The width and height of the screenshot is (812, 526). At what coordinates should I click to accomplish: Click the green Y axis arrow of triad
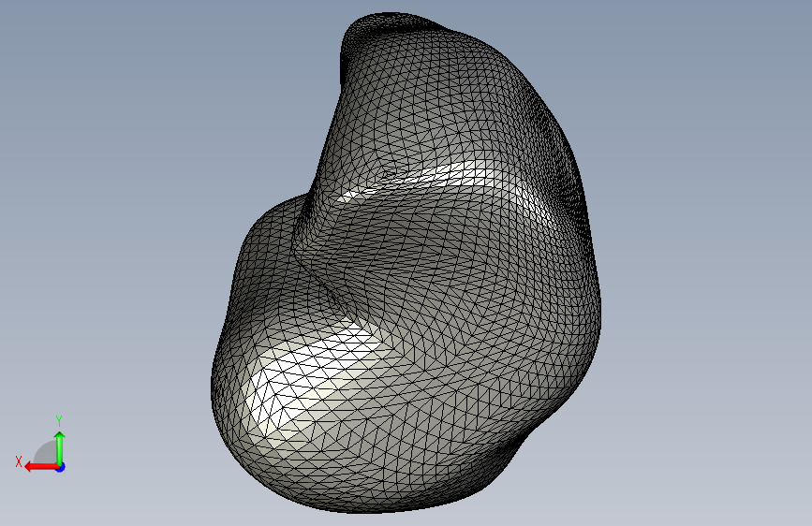pos(60,447)
